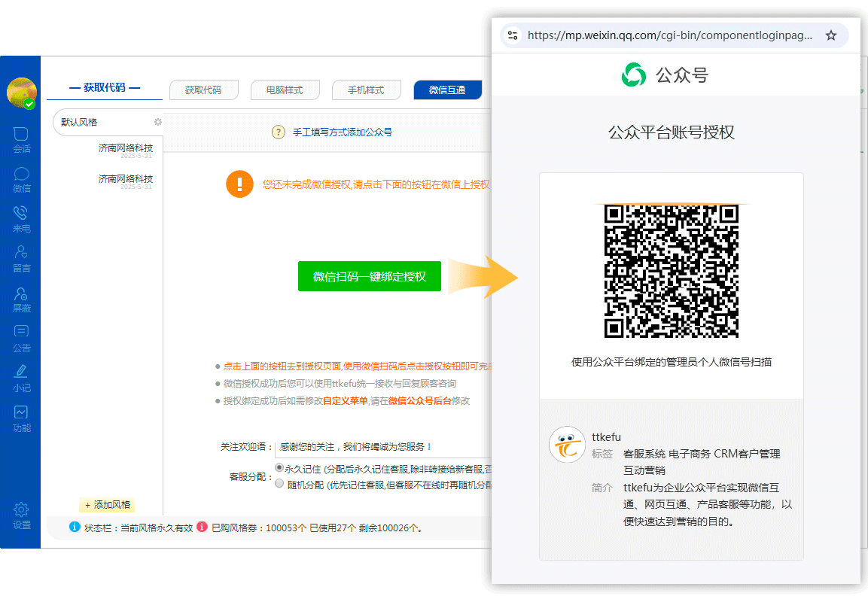Click the 已购风格券 status text
Screen dimensions: 868x602
click(318, 528)
